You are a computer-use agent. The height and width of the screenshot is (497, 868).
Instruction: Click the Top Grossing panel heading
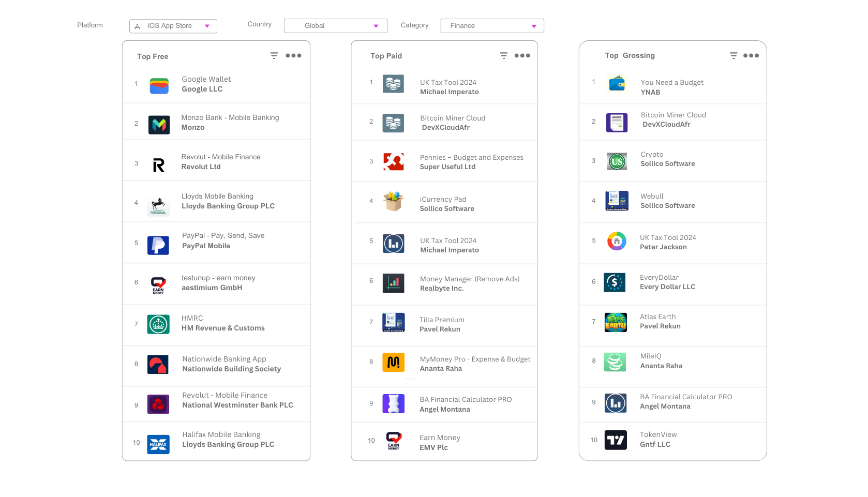tap(630, 55)
